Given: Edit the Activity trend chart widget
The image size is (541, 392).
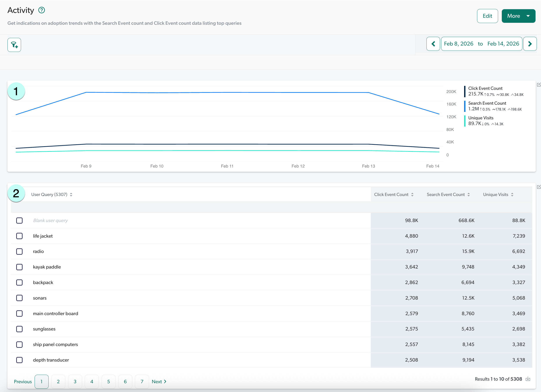Looking at the screenshot, I should (x=539, y=85).
